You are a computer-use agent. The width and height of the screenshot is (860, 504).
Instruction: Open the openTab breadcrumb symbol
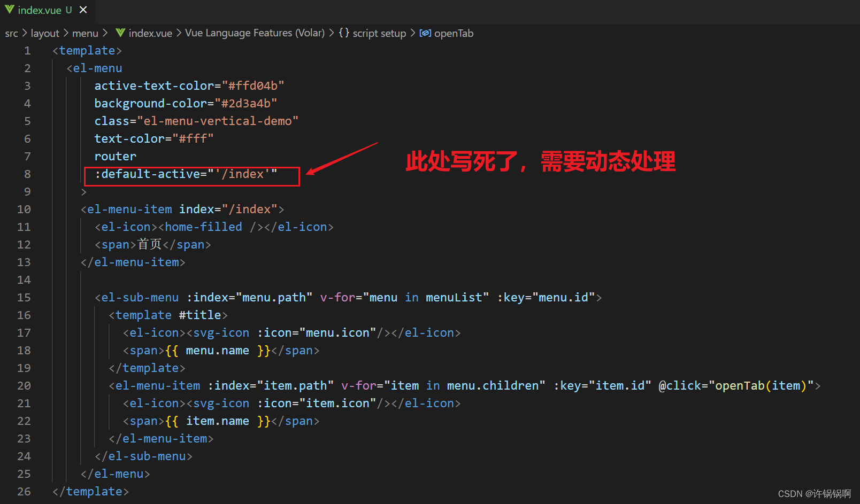coord(454,33)
